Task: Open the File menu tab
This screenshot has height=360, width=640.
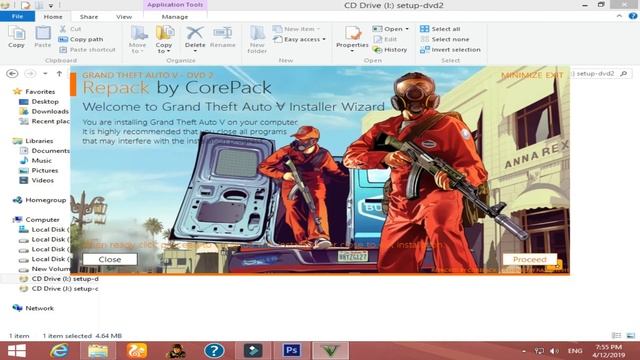Action: pos(18,16)
